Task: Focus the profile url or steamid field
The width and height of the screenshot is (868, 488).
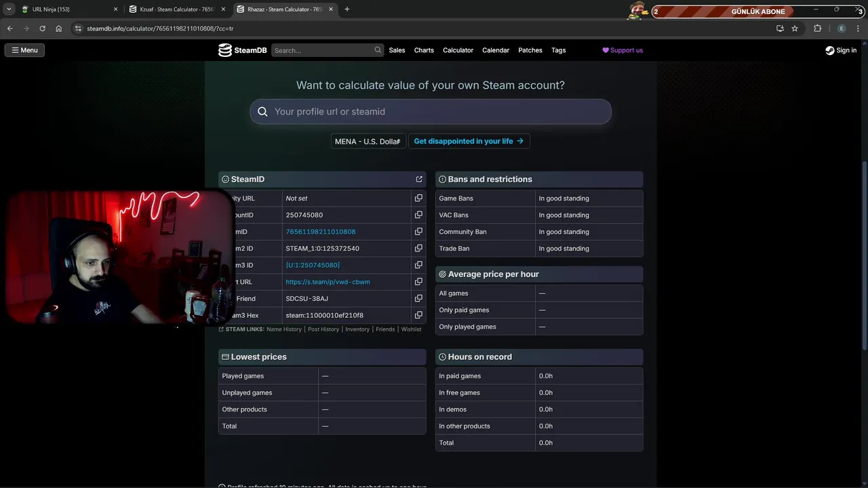Action: [x=431, y=112]
